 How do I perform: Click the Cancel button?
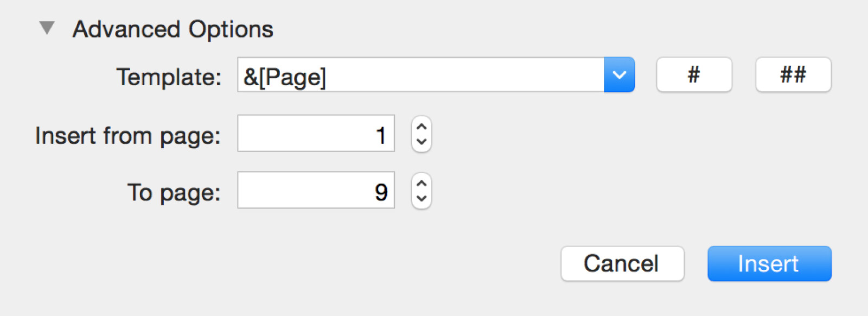point(622,263)
